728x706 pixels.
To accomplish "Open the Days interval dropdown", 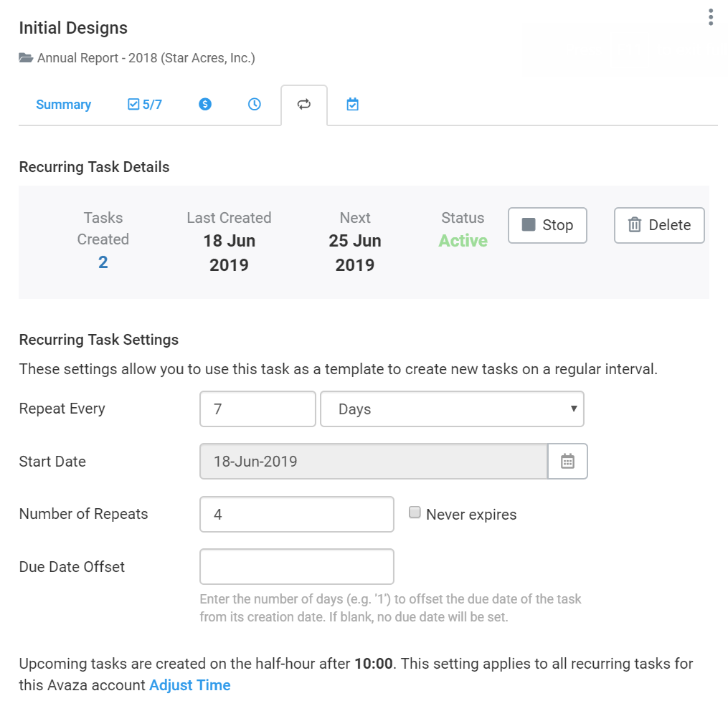I will [x=452, y=409].
